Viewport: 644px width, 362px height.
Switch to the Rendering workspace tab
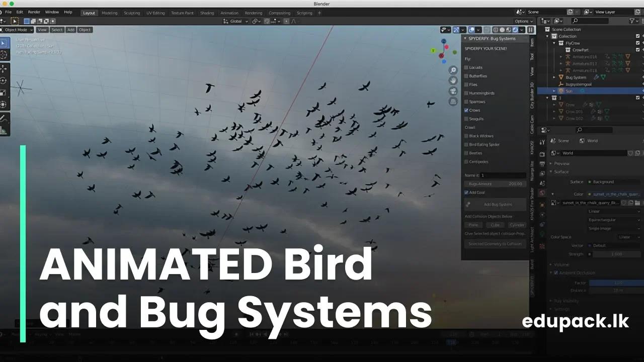tap(254, 13)
